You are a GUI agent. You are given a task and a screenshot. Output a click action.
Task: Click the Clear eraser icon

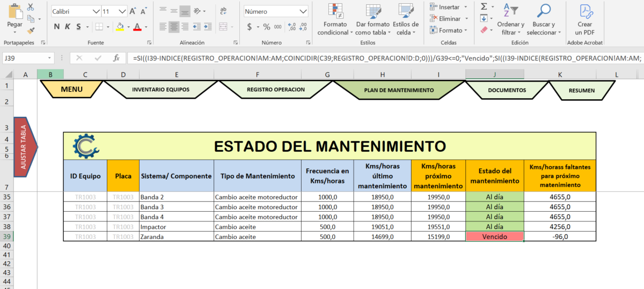click(x=484, y=30)
